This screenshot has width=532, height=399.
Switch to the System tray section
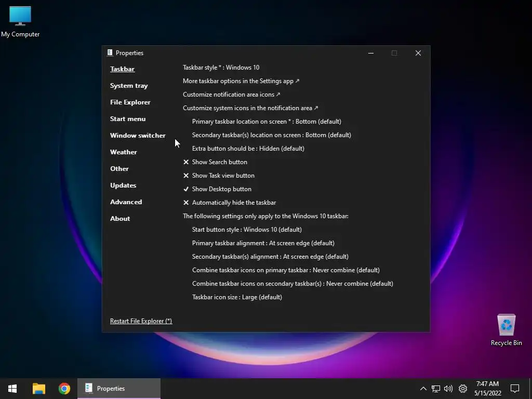click(129, 86)
